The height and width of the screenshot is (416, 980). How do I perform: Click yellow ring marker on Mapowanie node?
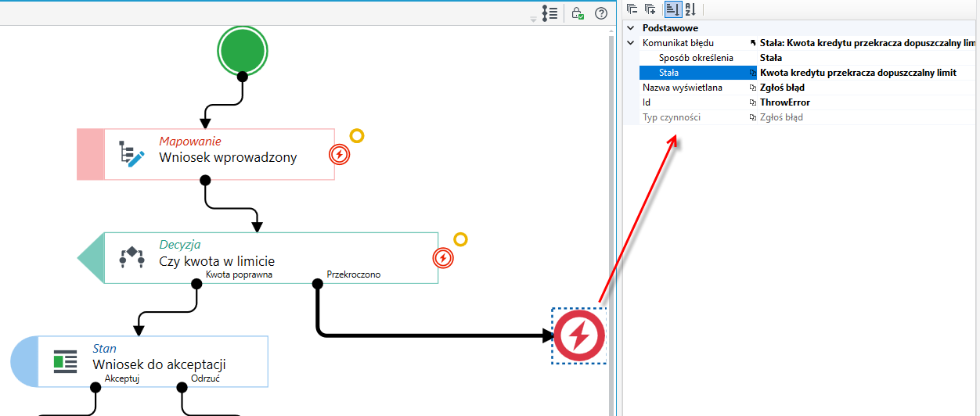pyautogui.click(x=357, y=136)
